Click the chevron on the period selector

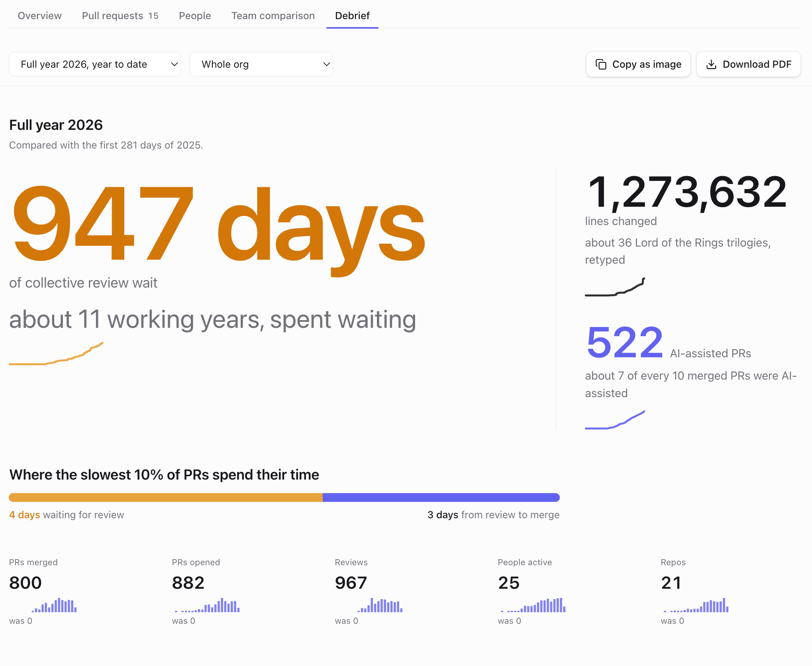(174, 64)
